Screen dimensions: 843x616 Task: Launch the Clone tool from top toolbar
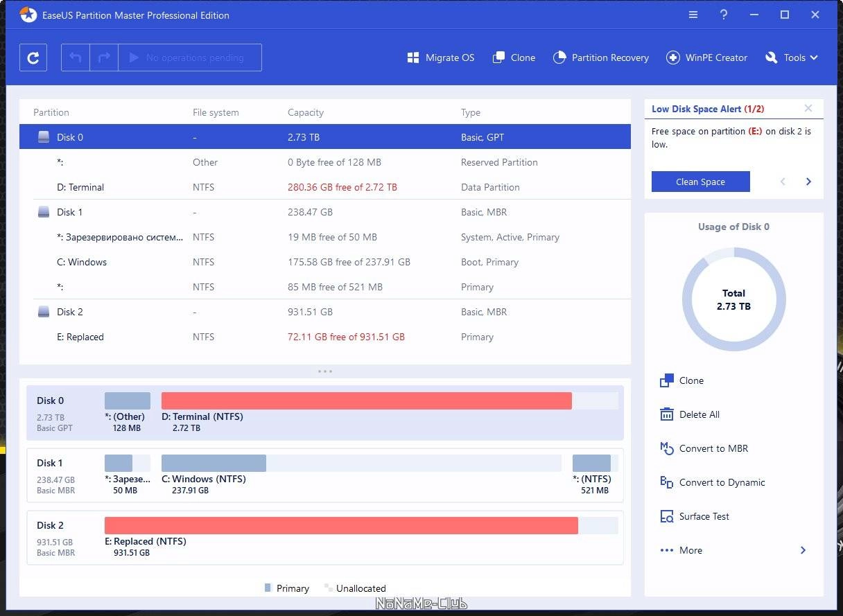[514, 58]
